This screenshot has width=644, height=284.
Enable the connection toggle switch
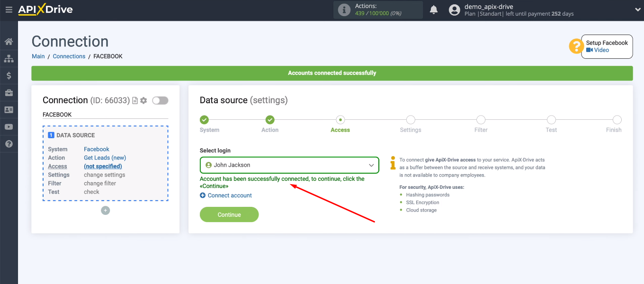pos(160,100)
